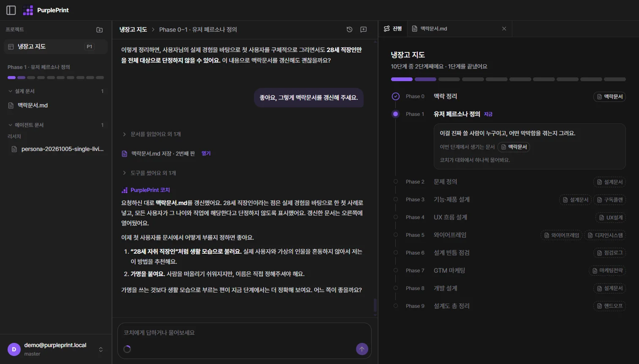Open the UX설계 document chip
The width and height of the screenshot is (639, 364).
[611, 217]
